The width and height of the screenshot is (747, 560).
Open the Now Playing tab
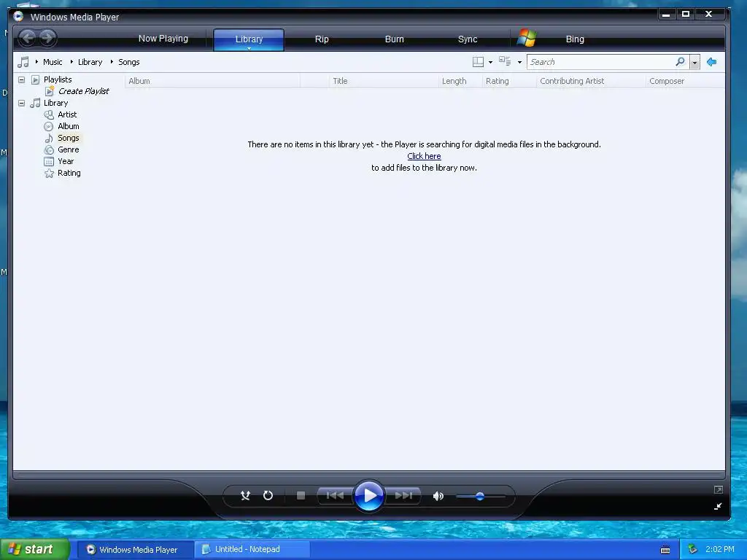[x=163, y=39]
